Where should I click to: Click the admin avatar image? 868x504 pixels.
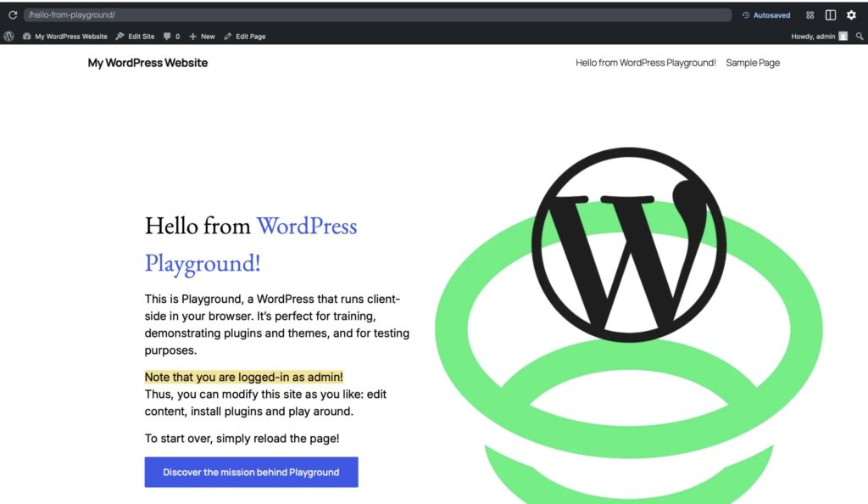coord(843,36)
